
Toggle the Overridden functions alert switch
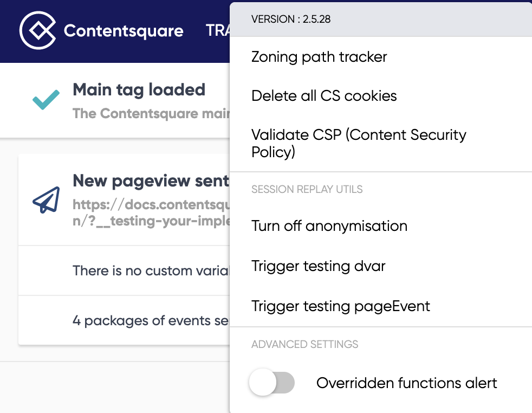(x=272, y=383)
